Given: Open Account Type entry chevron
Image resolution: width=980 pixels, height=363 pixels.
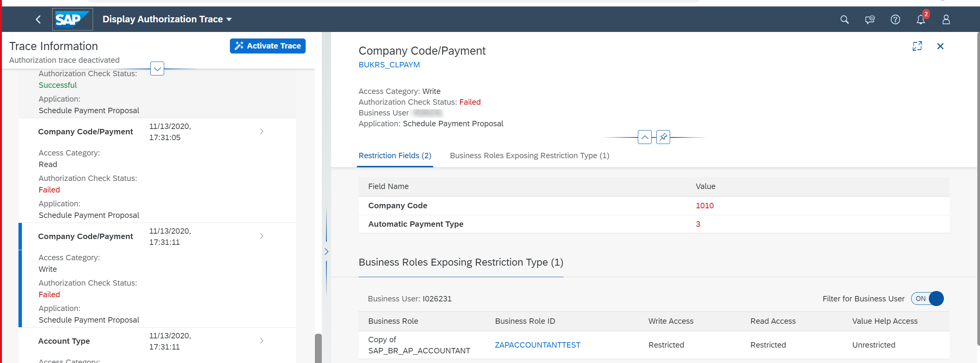Looking at the screenshot, I should point(261,341).
